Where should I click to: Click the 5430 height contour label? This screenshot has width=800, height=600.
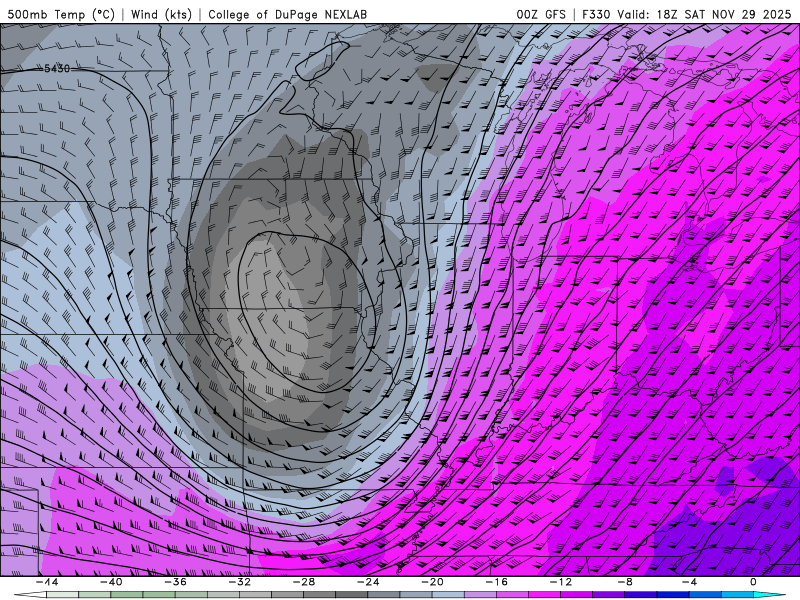[57, 68]
